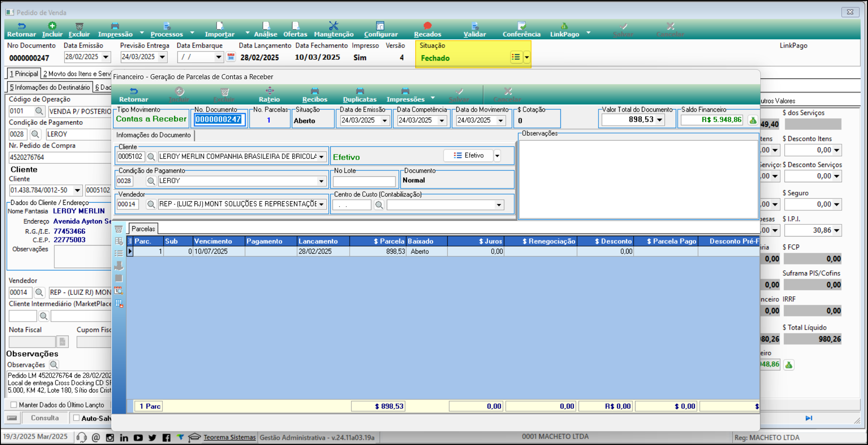868x445 pixels.
Task: Click the Vencimento cell 10/07/2025
Action: 219,251
